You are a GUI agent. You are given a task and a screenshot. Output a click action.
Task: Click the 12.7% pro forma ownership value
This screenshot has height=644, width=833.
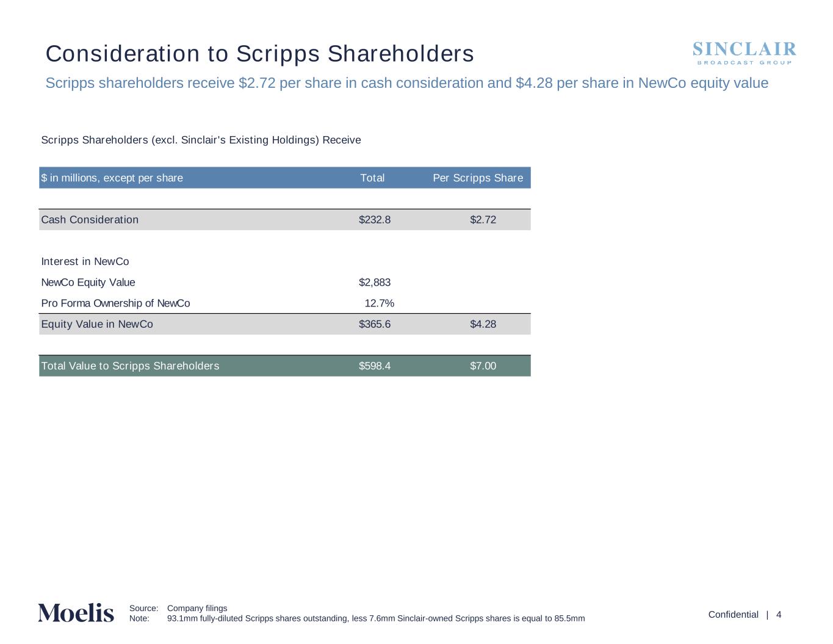point(379,303)
